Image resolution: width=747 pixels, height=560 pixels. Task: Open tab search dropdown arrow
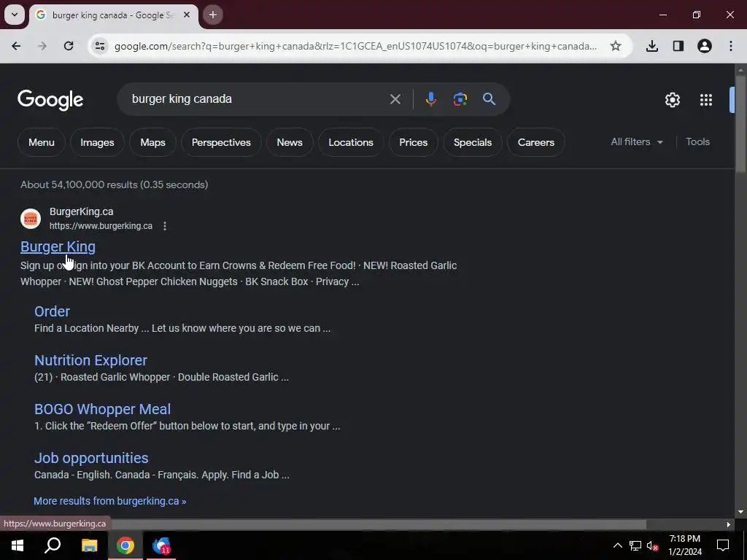(15, 15)
